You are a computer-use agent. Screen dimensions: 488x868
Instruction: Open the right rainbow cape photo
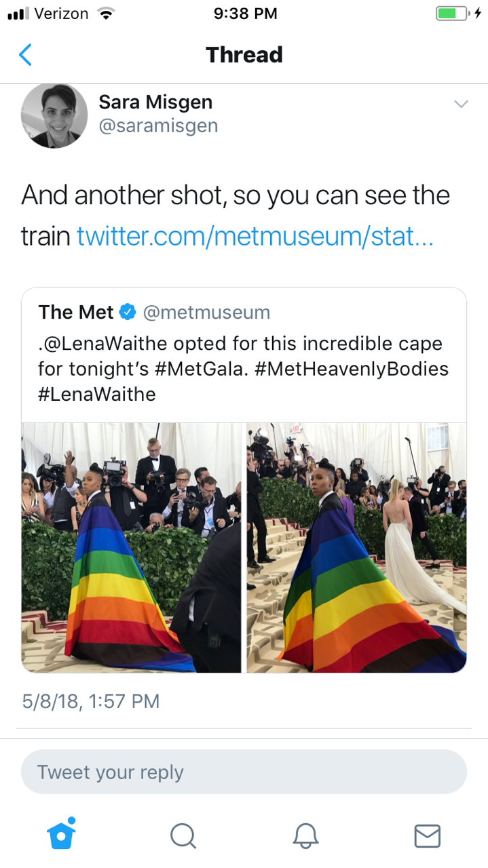pyautogui.click(x=356, y=547)
